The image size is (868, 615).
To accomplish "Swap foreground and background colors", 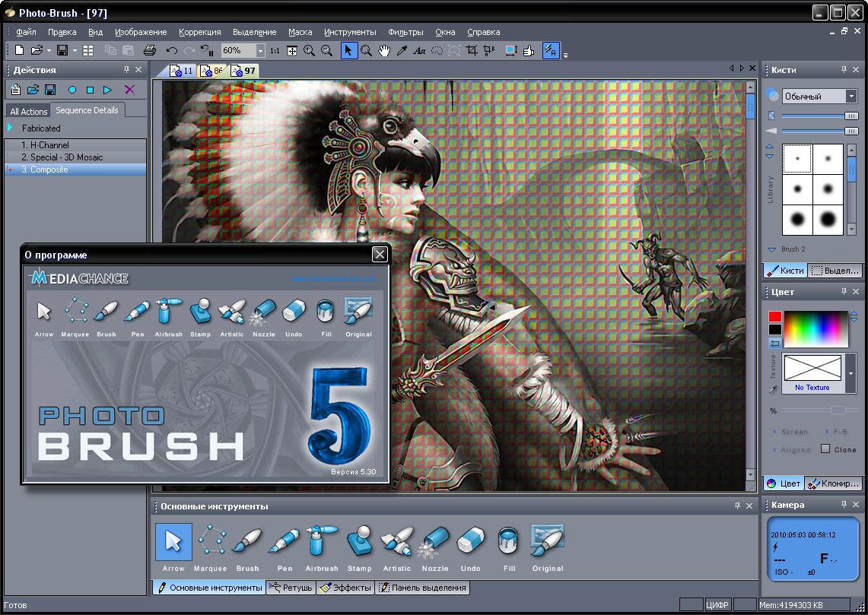I will [x=774, y=344].
